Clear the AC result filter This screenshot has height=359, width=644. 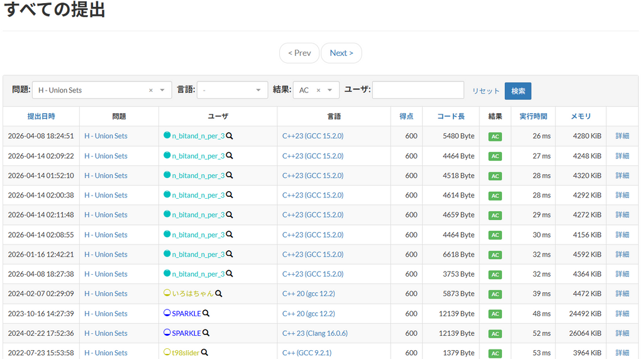click(318, 91)
